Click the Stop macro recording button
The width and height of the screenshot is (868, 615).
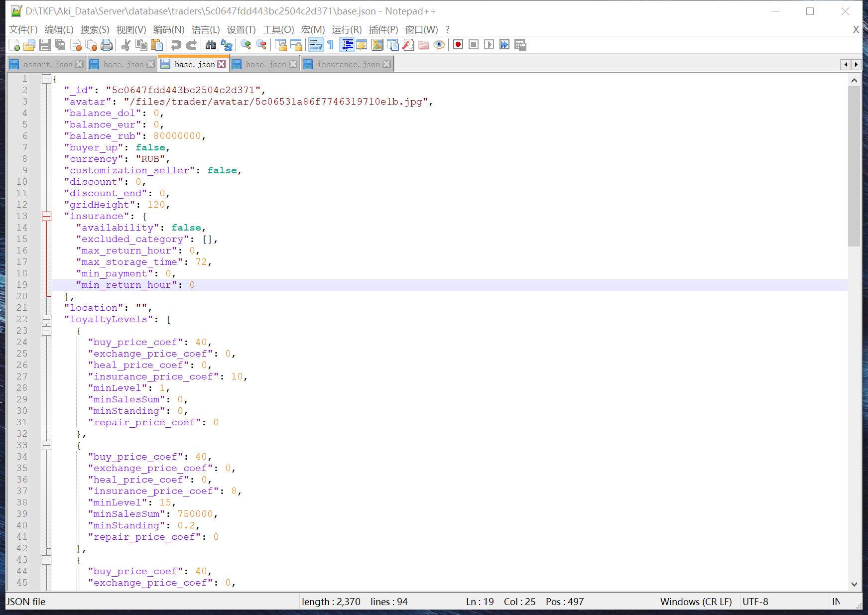click(x=474, y=45)
